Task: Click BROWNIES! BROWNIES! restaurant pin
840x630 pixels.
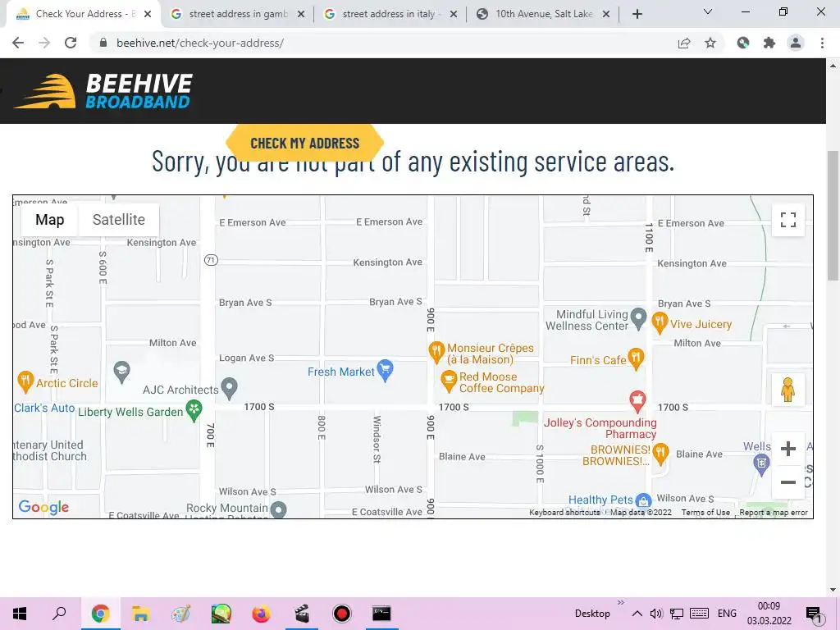Action: [660, 453]
